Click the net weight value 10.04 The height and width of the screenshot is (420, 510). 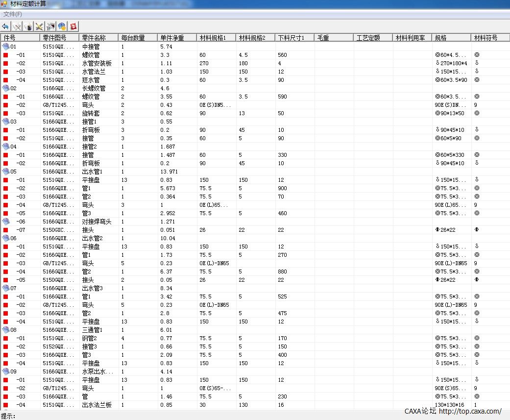(168, 238)
